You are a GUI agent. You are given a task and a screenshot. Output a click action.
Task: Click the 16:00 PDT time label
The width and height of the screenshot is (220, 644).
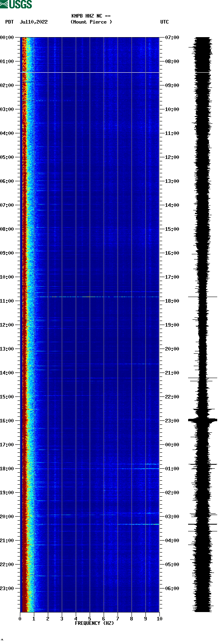[x=7, y=421]
